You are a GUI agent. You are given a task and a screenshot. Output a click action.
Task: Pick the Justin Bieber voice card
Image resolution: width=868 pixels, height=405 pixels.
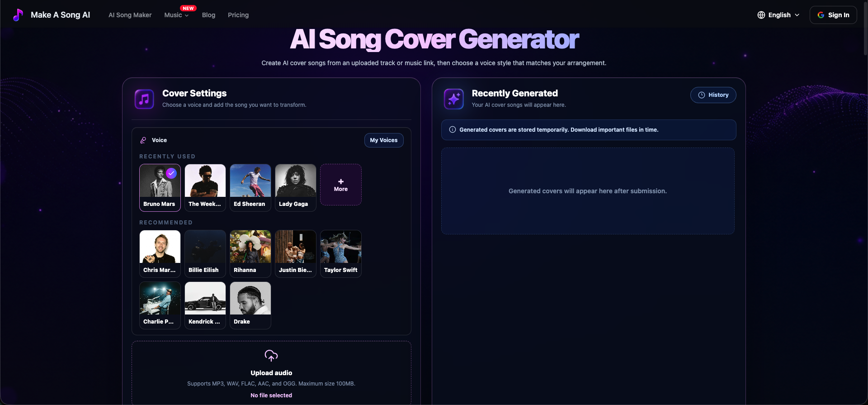coord(296,253)
